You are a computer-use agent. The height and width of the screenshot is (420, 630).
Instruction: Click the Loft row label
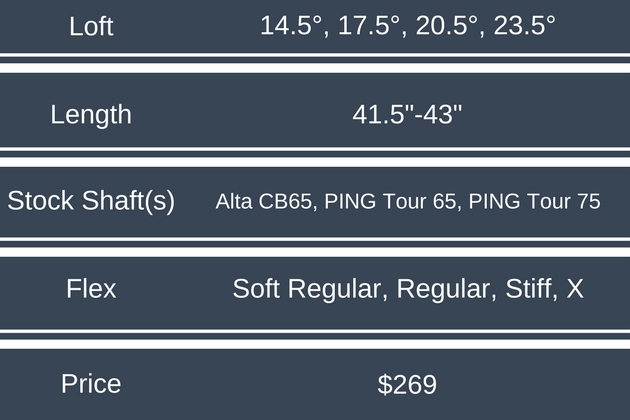(91, 26)
